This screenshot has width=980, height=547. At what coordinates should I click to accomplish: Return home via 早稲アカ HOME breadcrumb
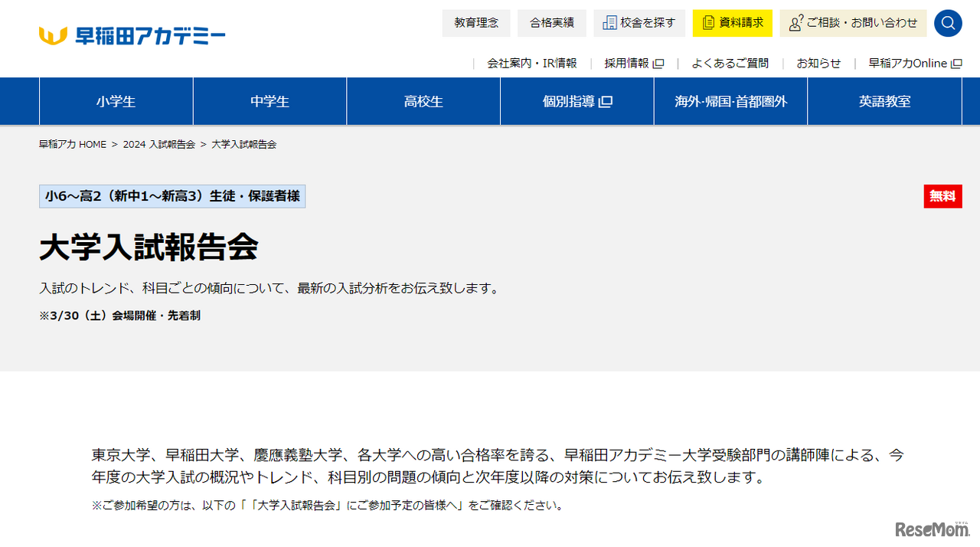(72, 143)
